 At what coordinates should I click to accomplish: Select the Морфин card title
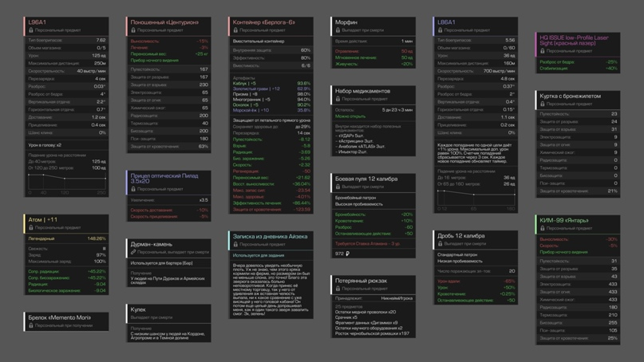(346, 22)
